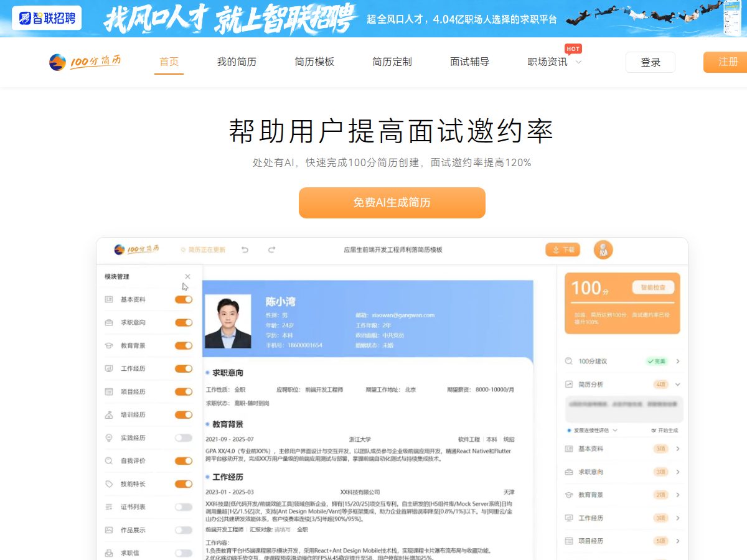Turn off the 求职意向 module switch
The height and width of the screenshot is (560, 747).
(x=184, y=322)
